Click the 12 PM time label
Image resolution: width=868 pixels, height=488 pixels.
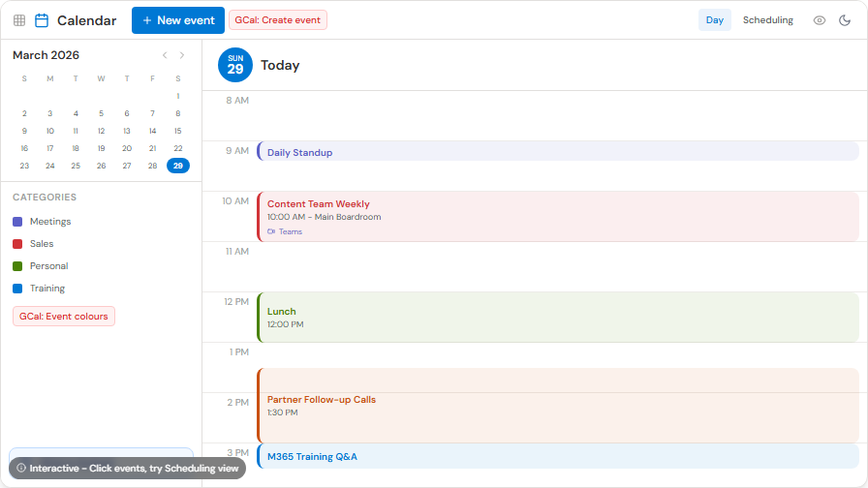coord(236,301)
